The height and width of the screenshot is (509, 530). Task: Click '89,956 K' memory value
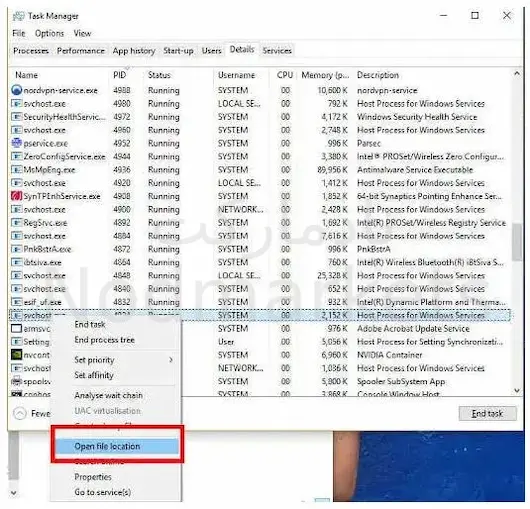click(x=332, y=169)
